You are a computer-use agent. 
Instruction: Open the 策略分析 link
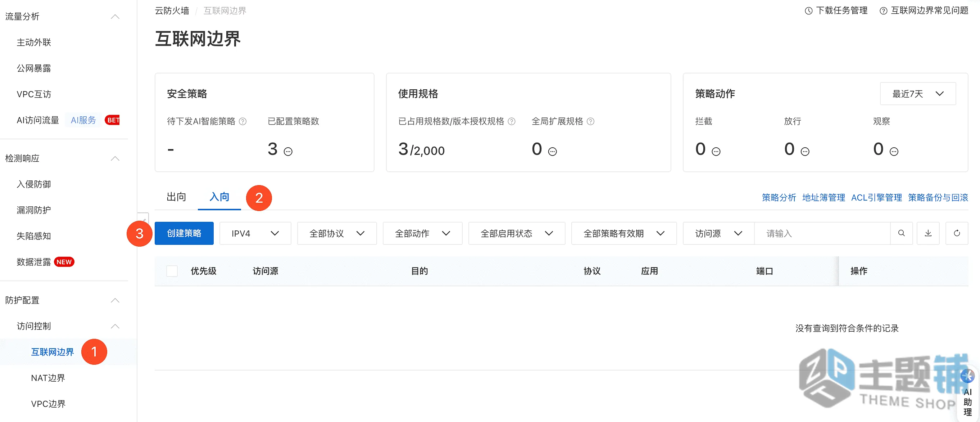(x=779, y=197)
